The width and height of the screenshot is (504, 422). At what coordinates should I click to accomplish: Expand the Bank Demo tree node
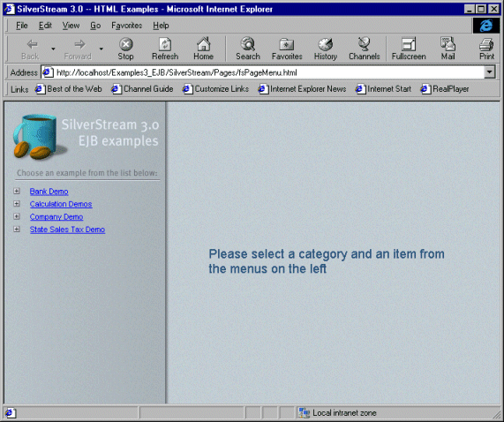point(17,192)
